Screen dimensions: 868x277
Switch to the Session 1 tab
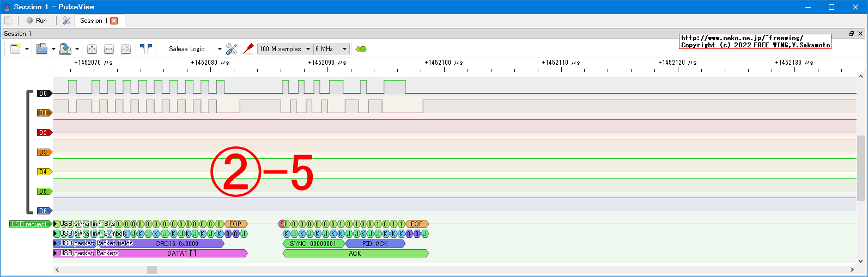click(93, 21)
